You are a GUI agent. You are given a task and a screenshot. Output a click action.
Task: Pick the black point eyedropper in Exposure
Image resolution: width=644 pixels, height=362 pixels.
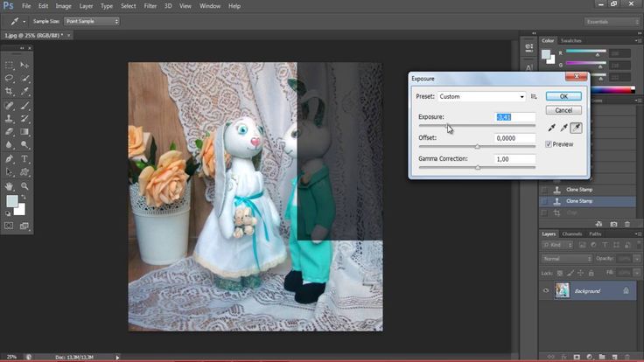pos(551,128)
